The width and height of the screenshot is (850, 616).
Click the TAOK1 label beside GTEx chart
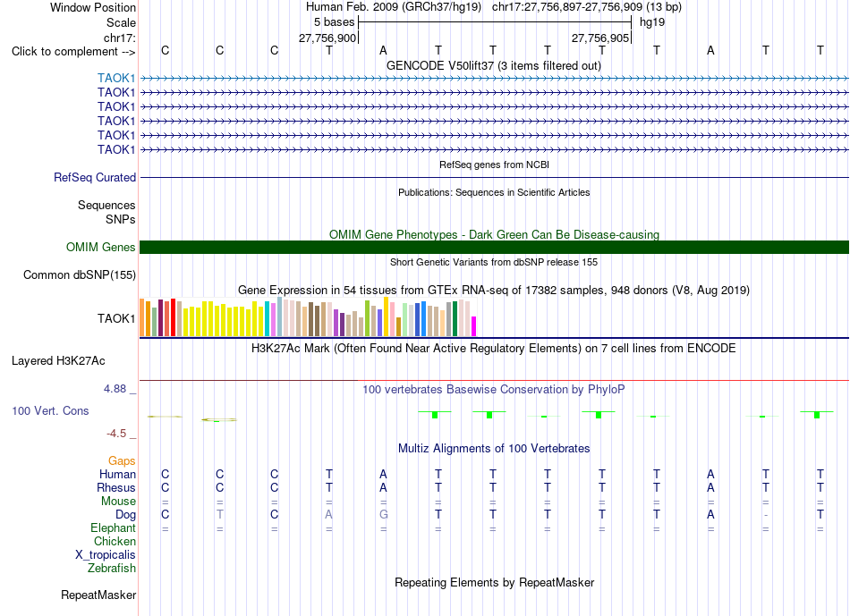point(116,318)
